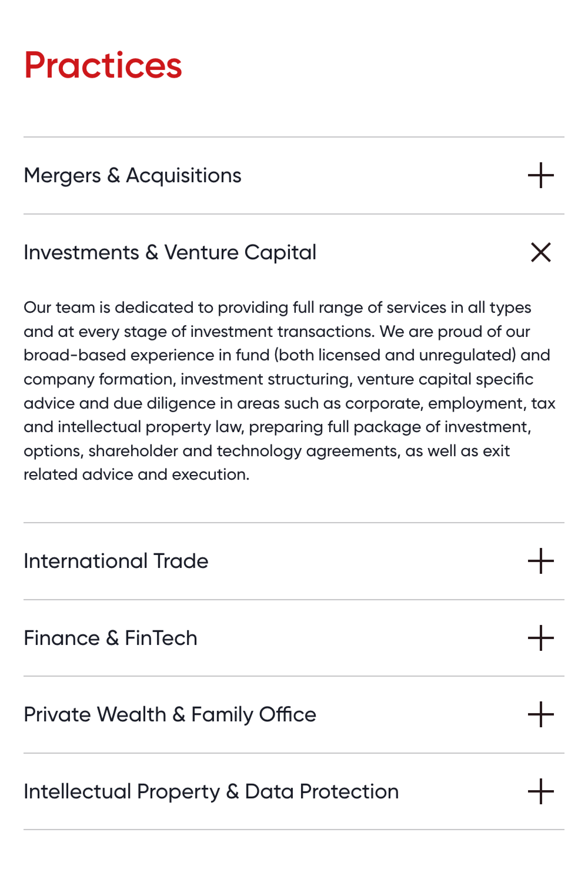Collapse the Investments & Venture Capital heading
Screen dimensions: 588x886
click(170, 252)
